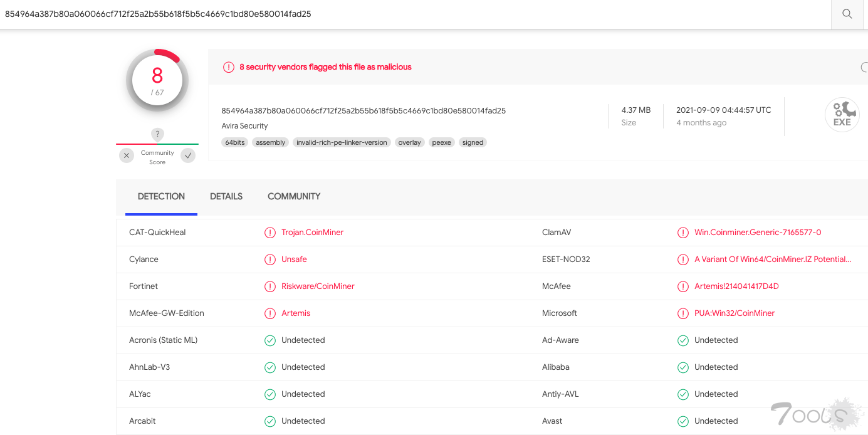Switch to the DETAILS tab
Screen dimensions: 868x435
[x=226, y=196]
